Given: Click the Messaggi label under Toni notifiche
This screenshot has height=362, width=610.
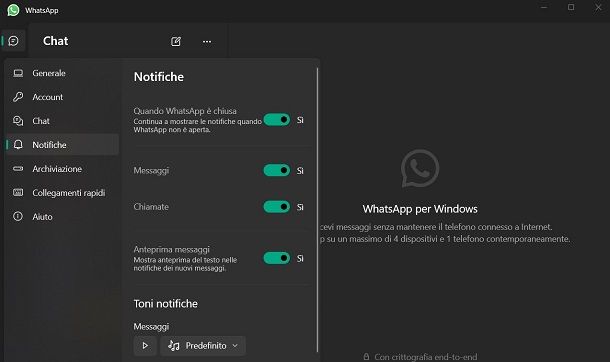Looking at the screenshot, I should point(151,327).
